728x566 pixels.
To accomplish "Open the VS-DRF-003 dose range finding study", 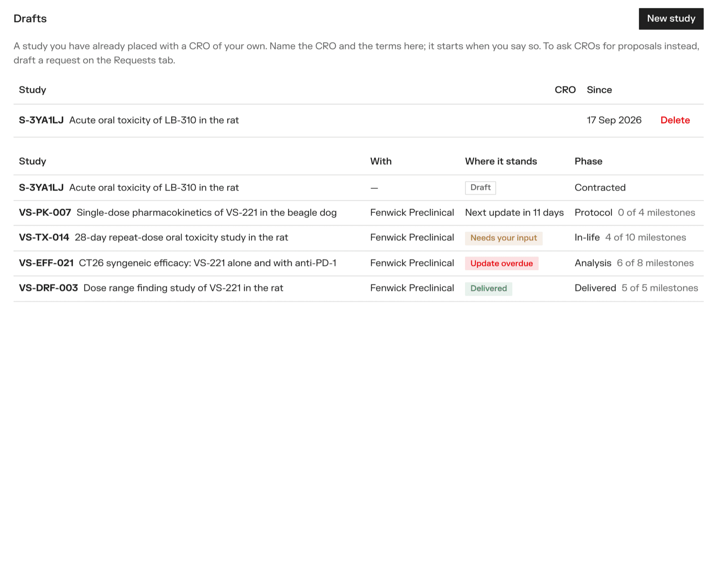I will (358, 288).
